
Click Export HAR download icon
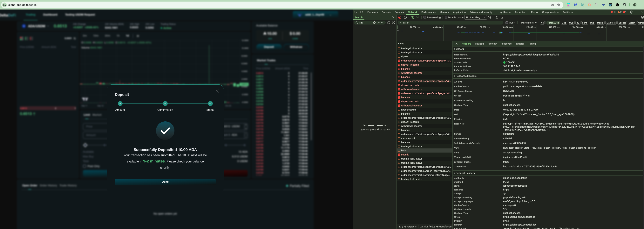[x=502, y=17]
